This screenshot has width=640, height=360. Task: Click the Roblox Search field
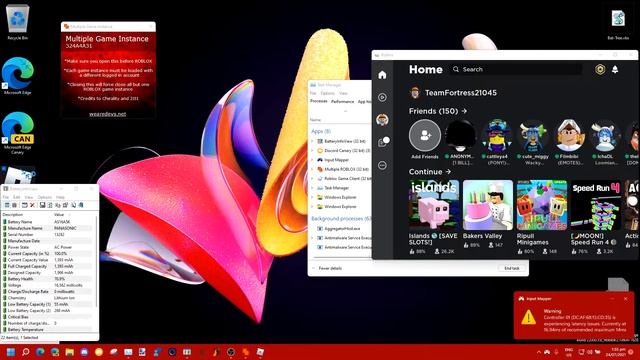tap(516, 69)
